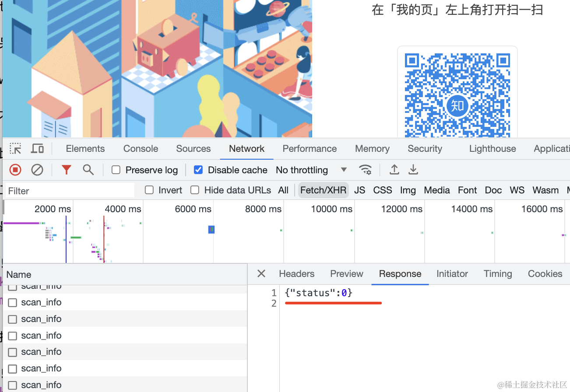Close the request details panel
Viewport: 570px width, 392px height.
point(261,274)
